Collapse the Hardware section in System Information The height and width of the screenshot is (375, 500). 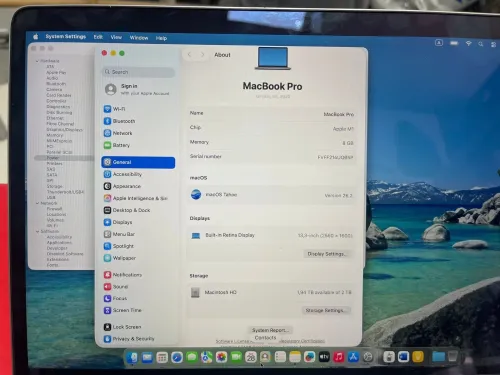coord(37,61)
